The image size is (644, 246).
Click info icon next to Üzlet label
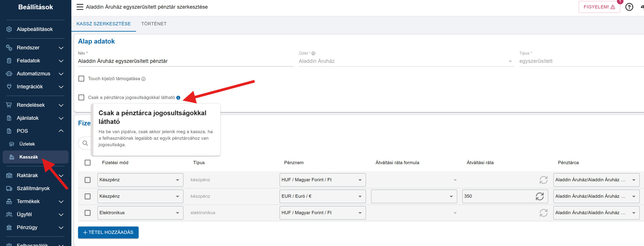tap(313, 53)
